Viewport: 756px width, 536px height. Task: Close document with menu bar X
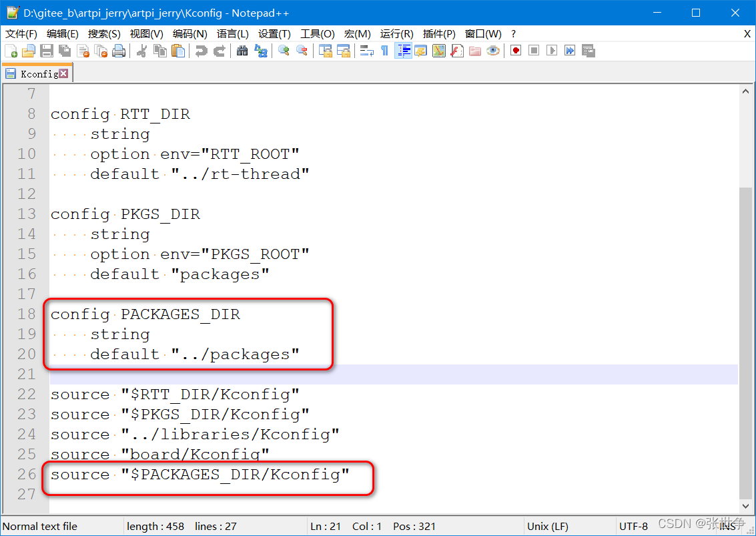747,34
